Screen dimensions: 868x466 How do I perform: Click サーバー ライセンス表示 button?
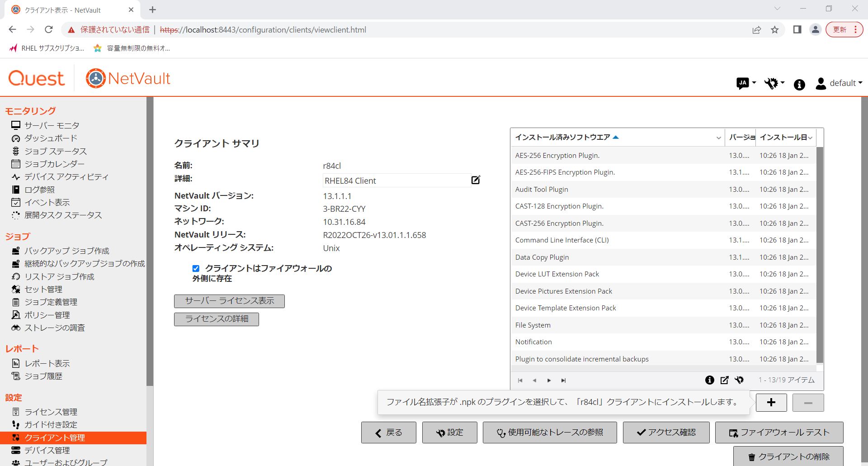coord(229,301)
